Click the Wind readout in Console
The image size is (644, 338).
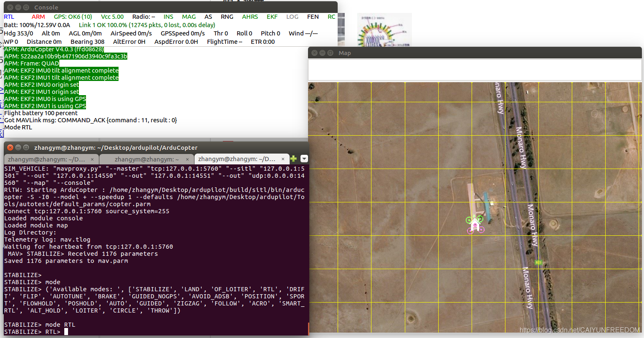(303, 33)
